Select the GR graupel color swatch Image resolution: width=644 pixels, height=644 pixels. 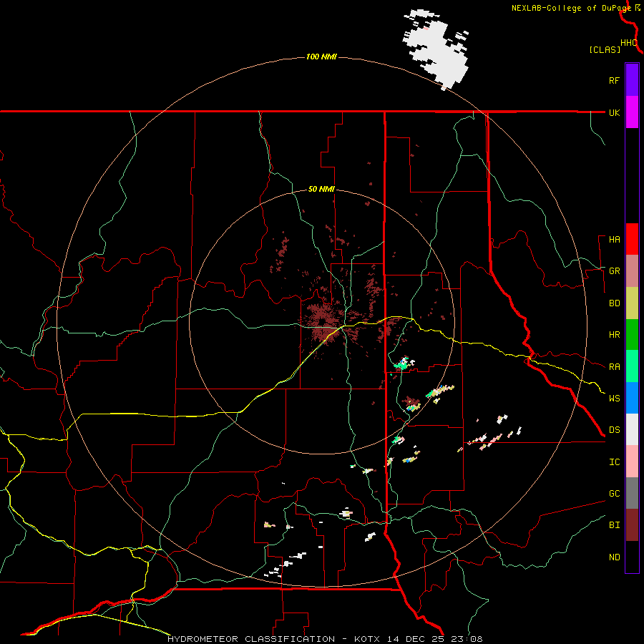[632, 271]
